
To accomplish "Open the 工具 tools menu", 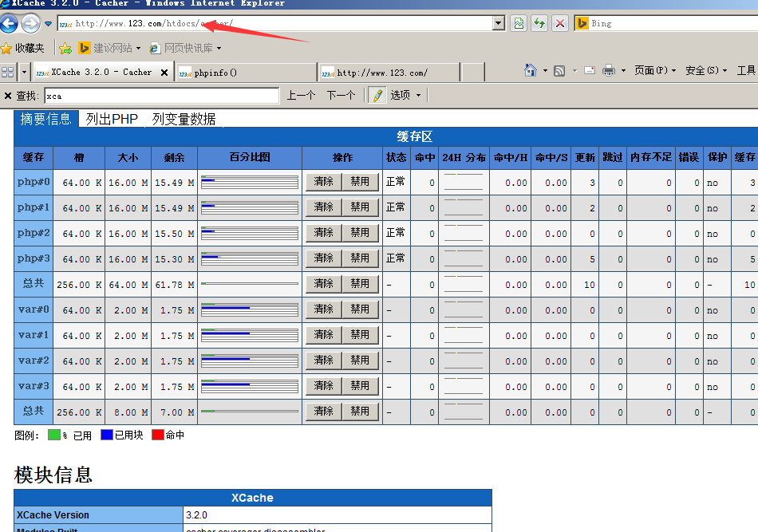I will click(x=746, y=70).
